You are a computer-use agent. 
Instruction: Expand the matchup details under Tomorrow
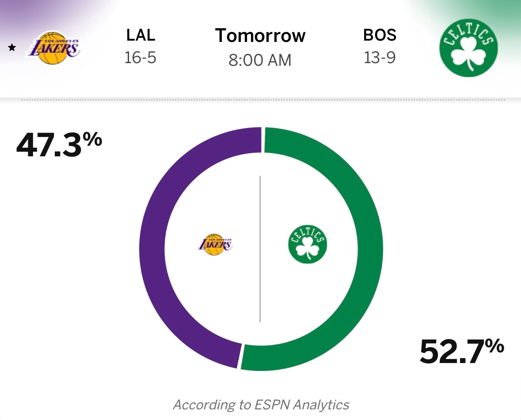260,35
